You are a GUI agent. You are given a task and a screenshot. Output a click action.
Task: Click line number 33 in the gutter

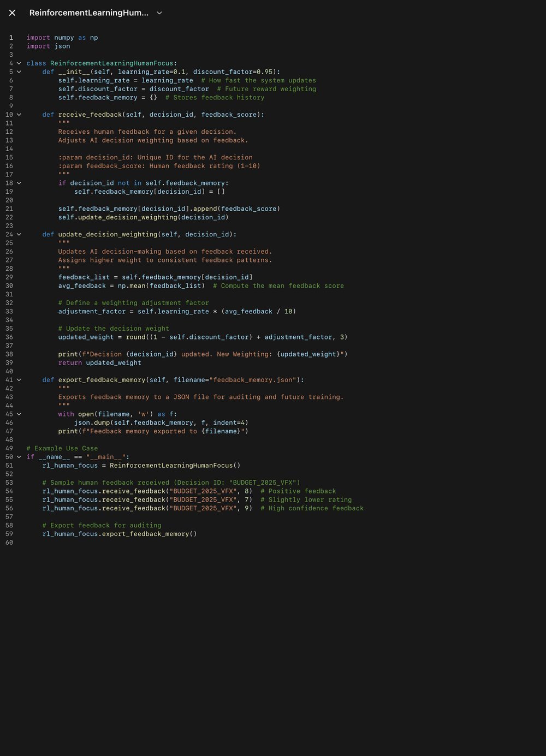[x=9, y=312]
